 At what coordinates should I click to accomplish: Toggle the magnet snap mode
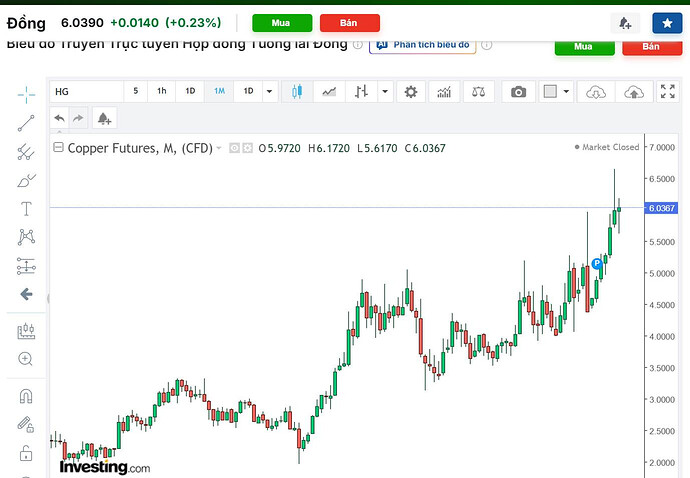26,396
